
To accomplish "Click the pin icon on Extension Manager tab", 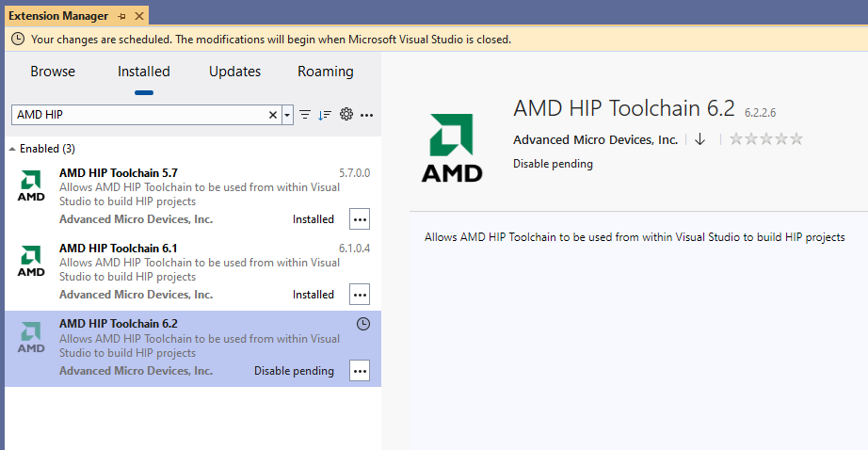I will click(122, 17).
